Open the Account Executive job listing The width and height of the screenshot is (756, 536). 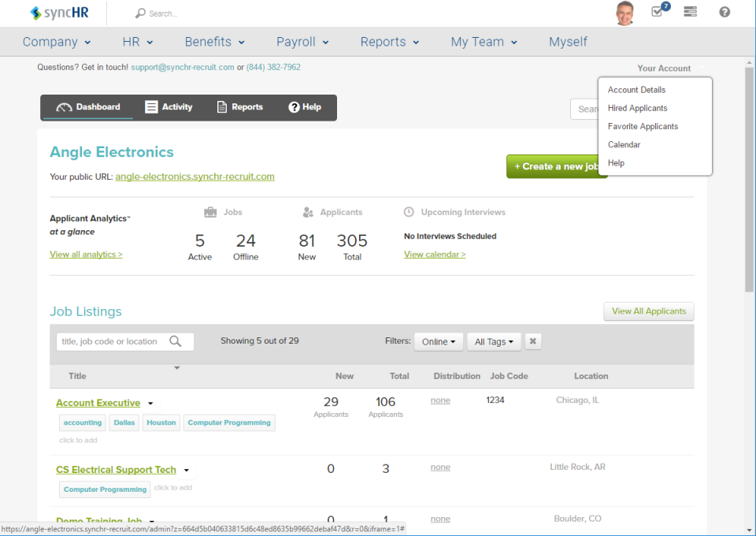(98, 403)
